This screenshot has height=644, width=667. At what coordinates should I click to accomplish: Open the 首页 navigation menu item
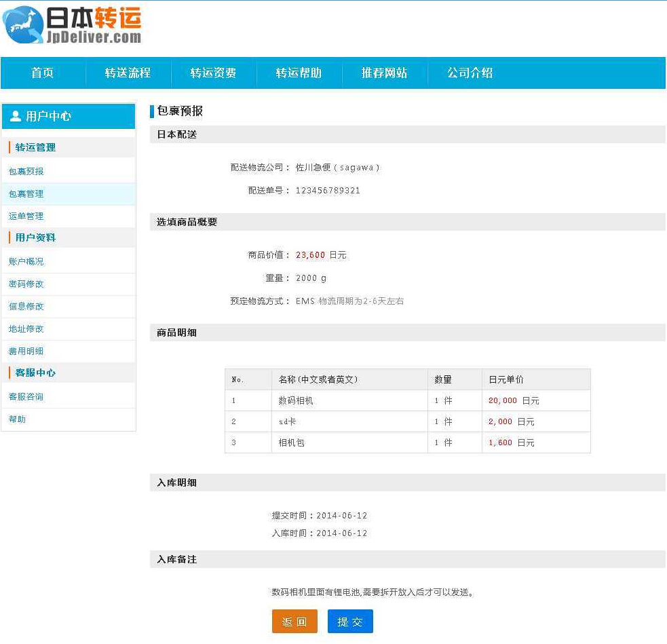point(42,73)
